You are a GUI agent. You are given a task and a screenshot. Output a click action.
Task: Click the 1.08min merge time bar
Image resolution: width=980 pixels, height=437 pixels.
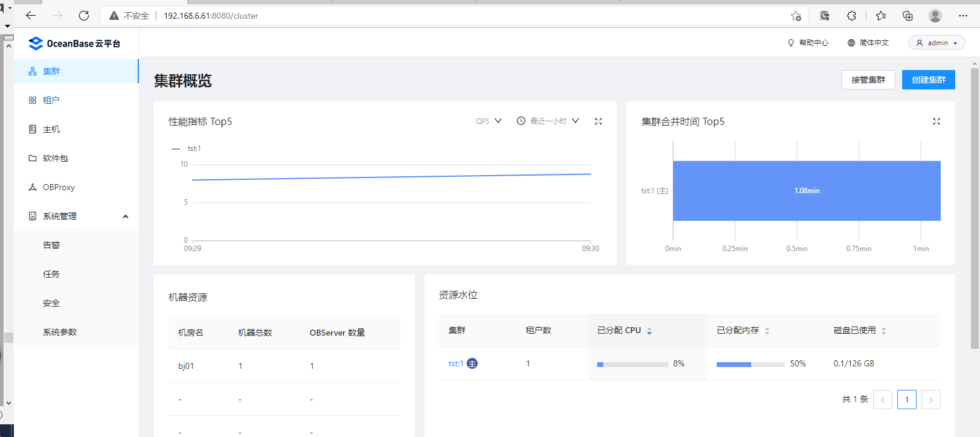[807, 191]
